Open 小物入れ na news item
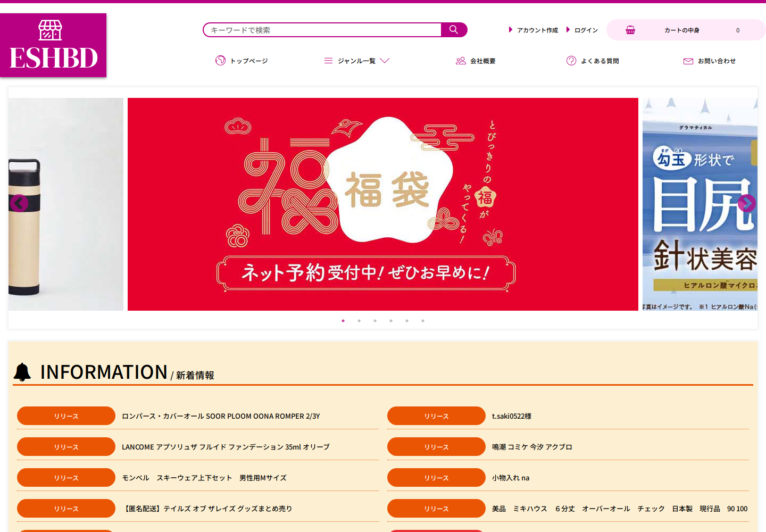The width and height of the screenshot is (766, 532). click(511, 478)
